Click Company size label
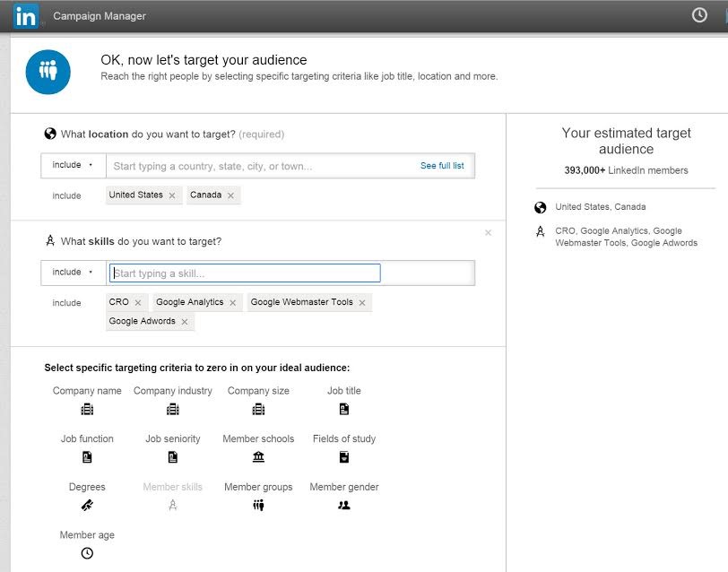 click(x=258, y=391)
